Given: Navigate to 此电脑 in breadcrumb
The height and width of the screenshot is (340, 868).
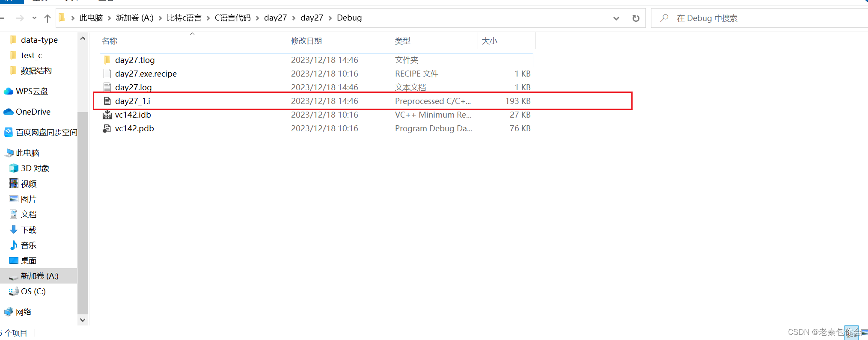Looking at the screenshot, I should tap(91, 18).
